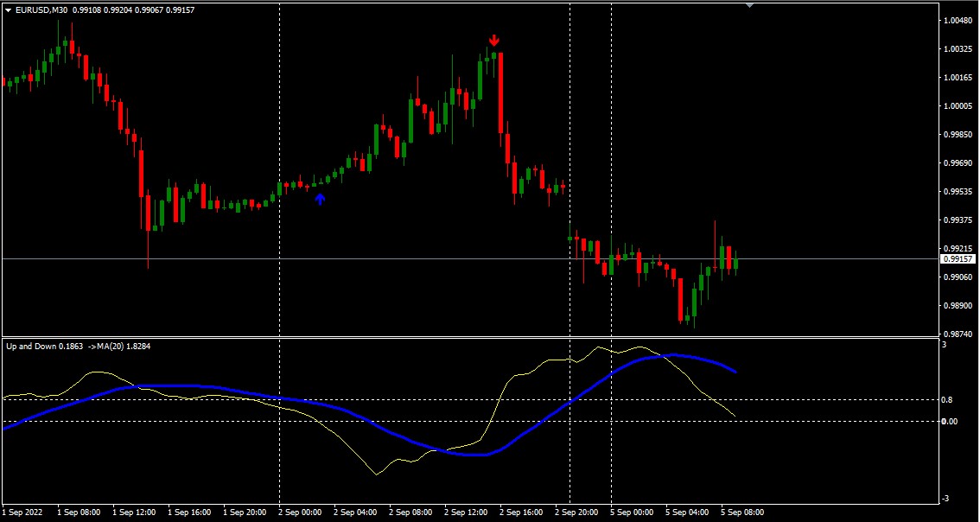Click the '5 Sep 04:00' time label
This screenshot has width=980, height=522.
(x=687, y=512)
